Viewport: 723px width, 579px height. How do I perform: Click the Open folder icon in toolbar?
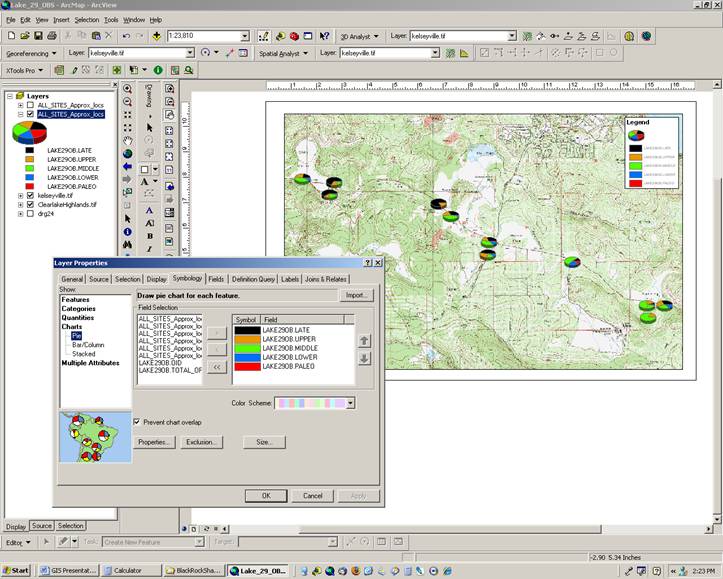25,36
